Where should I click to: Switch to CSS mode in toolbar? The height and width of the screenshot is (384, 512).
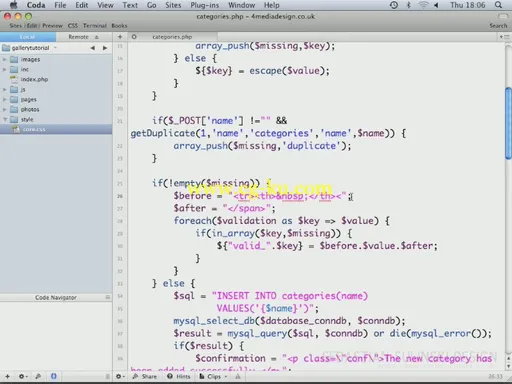(73, 26)
